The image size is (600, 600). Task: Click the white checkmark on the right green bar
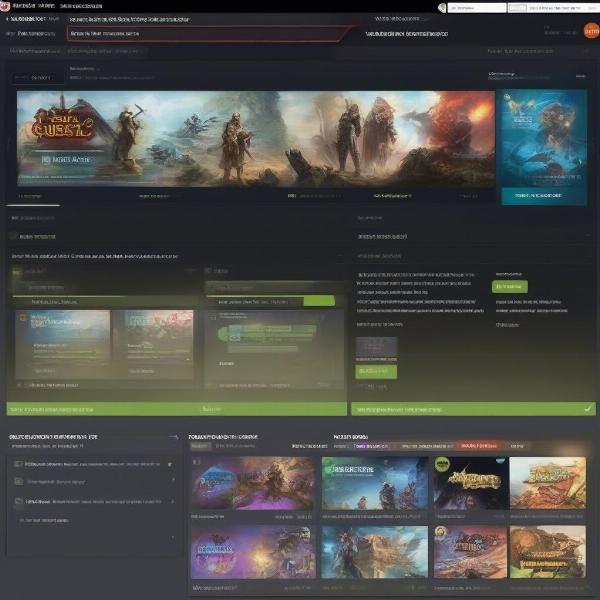(587, 409)
